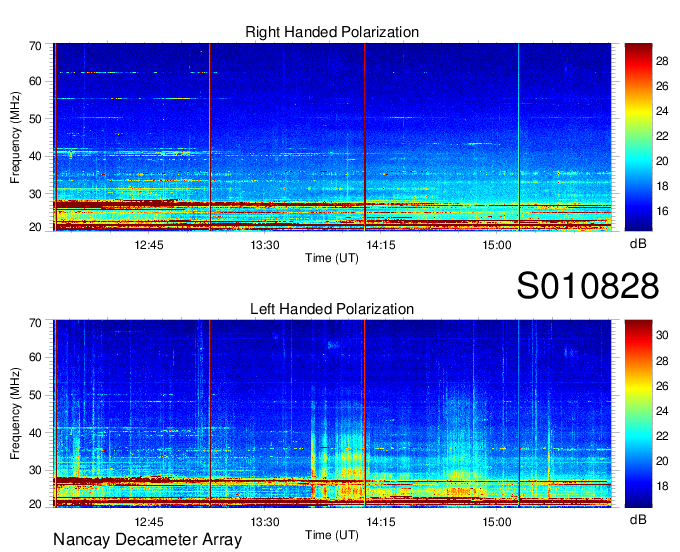Click the Right Handed Polarization spectrogram image
Screen dimensions: 680x552
tap(332, 137)
